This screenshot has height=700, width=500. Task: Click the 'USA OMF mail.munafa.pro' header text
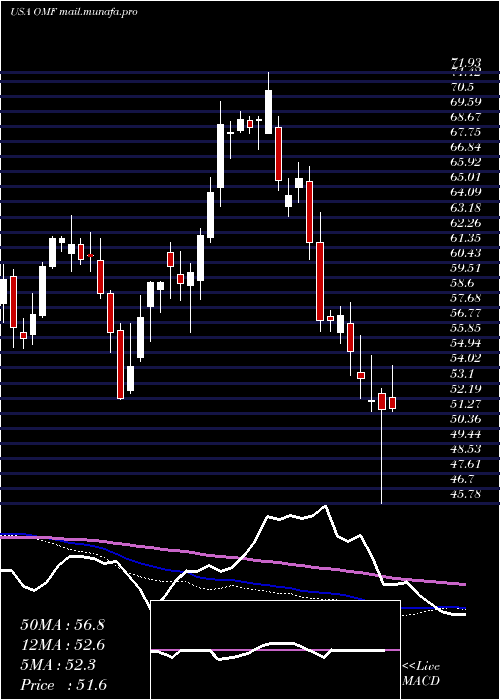[74, 12]
